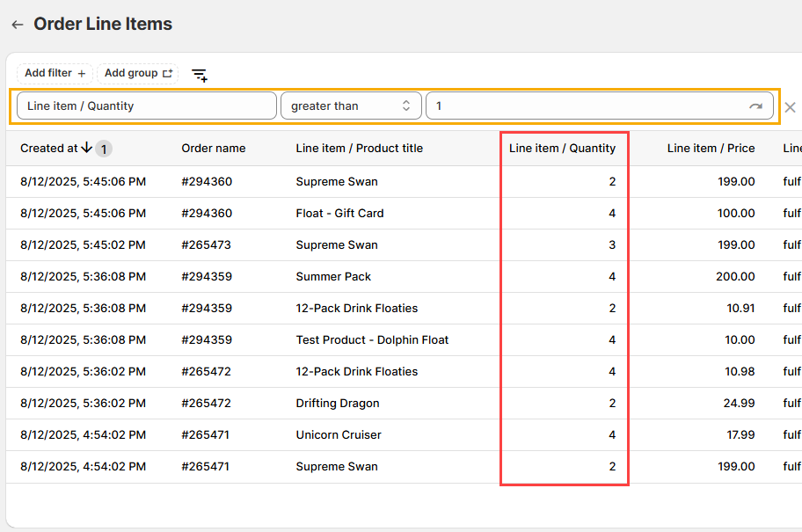
Task: Click the curved arrow icon in the value field
Action: tap(755, 106)
